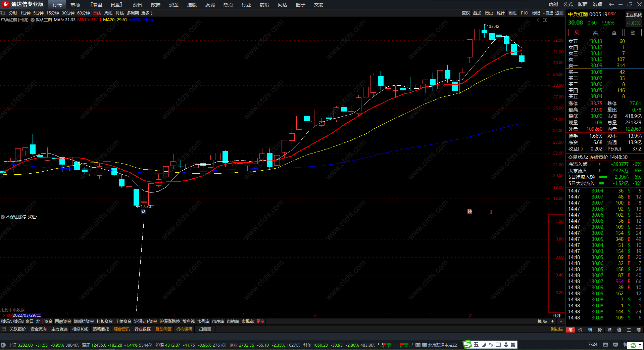Viewport: 644px width, 350px height.
Task: Switch chart to 5分钟 period
Action: [39, 13]
